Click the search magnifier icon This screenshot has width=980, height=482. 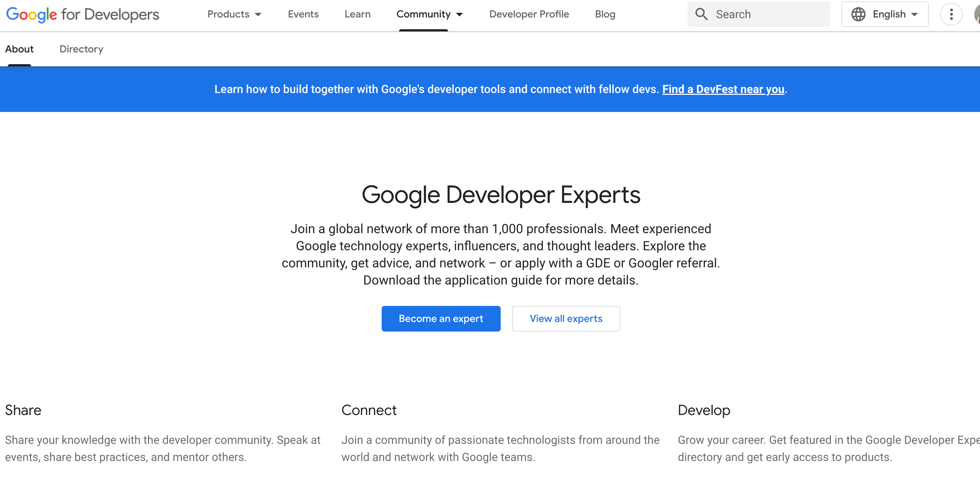pyautogui.click(x=702, y=14)
